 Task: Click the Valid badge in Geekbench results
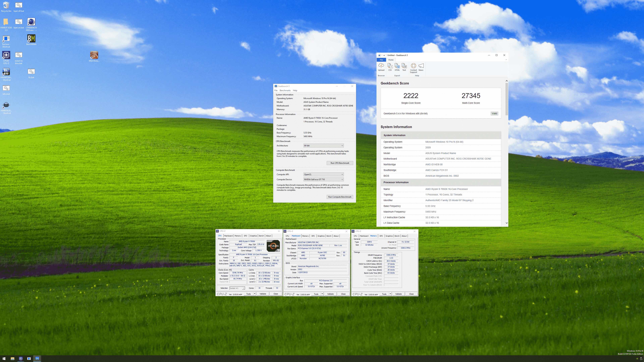pos(494,113)
